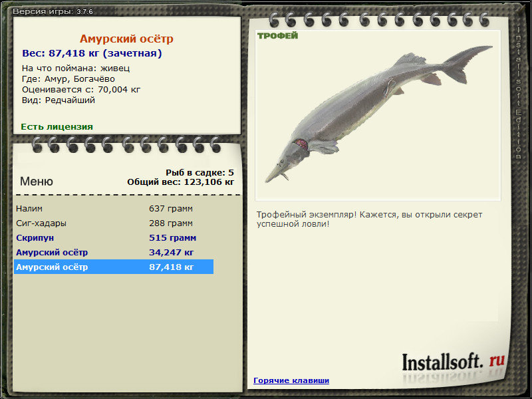Click the Амурский осётр title heading
Screen dimensions: 532x399
[x=126, y=39]
